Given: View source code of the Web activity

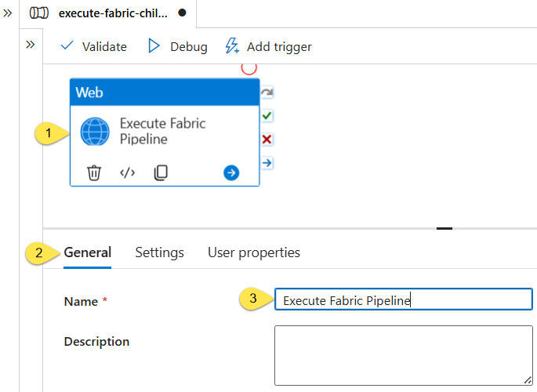Looking at the screenshot, I should (x=128, y=172).
